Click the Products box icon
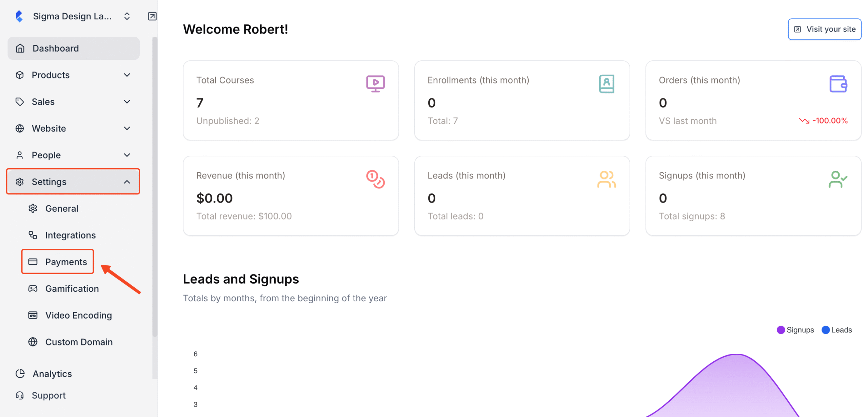The width and height of the screenshot is (868, 417). 20,75
